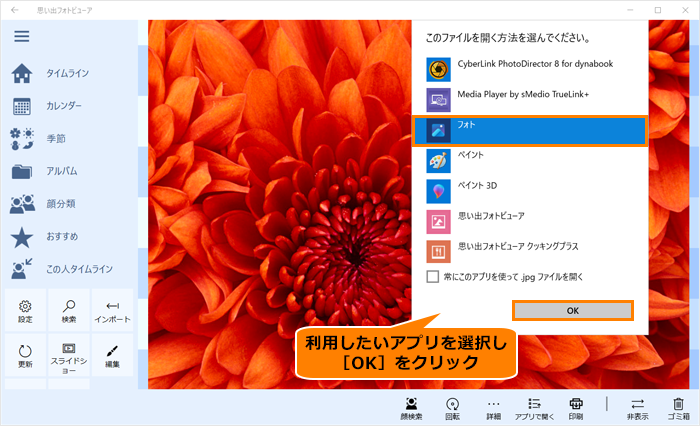700x426 pixels.
Task: Click the 検索 magnifier tile
Action: (69, 310)
